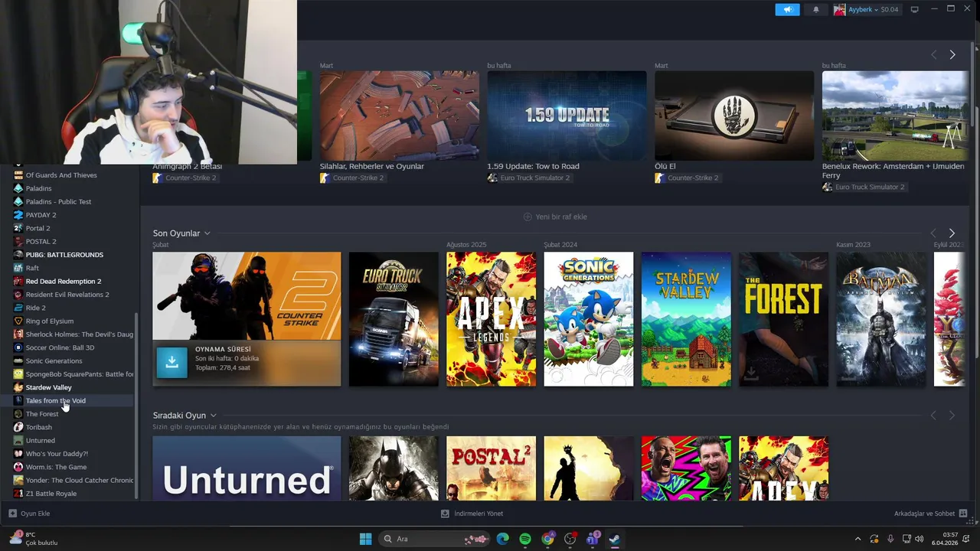Click 'Who's Your Daddy?!' in game list
This screenshot has width=980, height=551.
pyautogui.click(x=57, y=454)
